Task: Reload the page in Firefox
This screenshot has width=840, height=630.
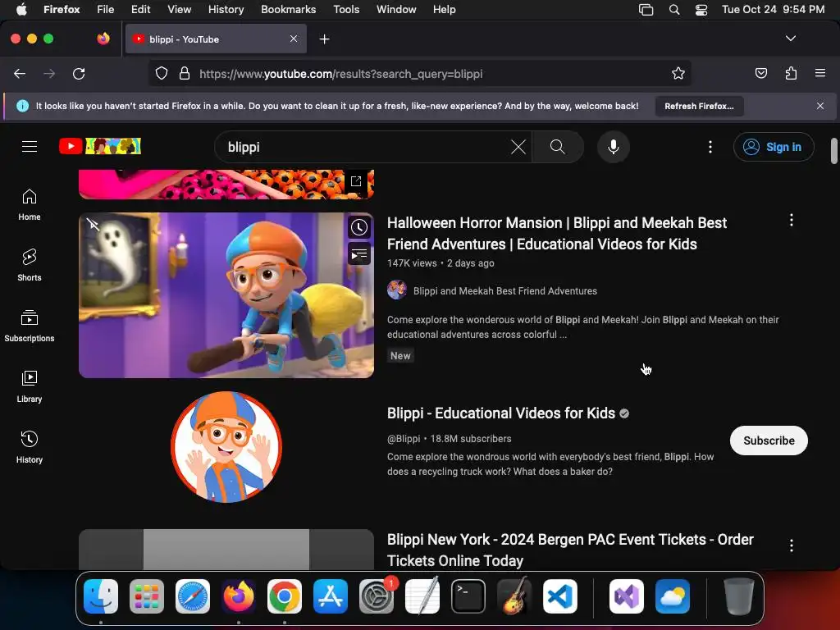Action: point(79,73)
